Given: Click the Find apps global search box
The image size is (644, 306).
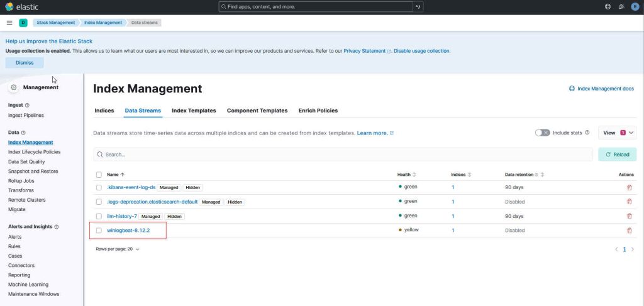Looking at the screenshot, I should click(x=316, y=6).
